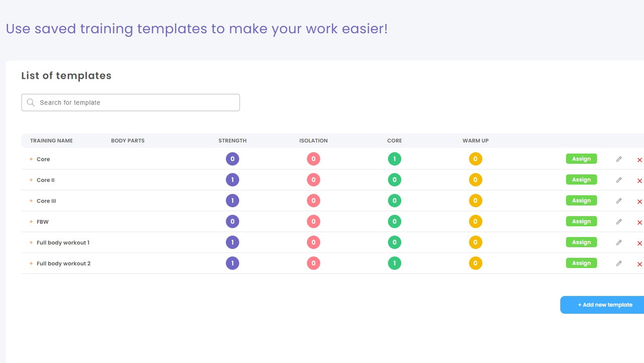
Task: Click the purple strength badge for Core II
Action: [232, 180]
